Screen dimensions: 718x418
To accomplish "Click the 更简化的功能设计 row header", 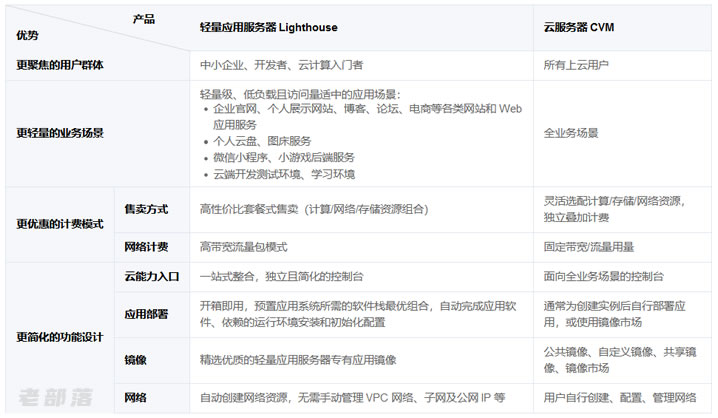I will (x=60, y=337).
